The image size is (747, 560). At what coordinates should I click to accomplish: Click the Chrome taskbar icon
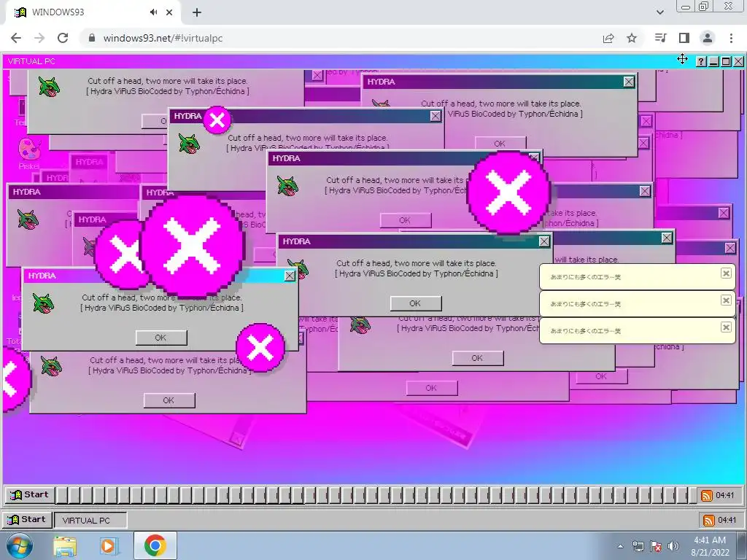tap(155, 545)
